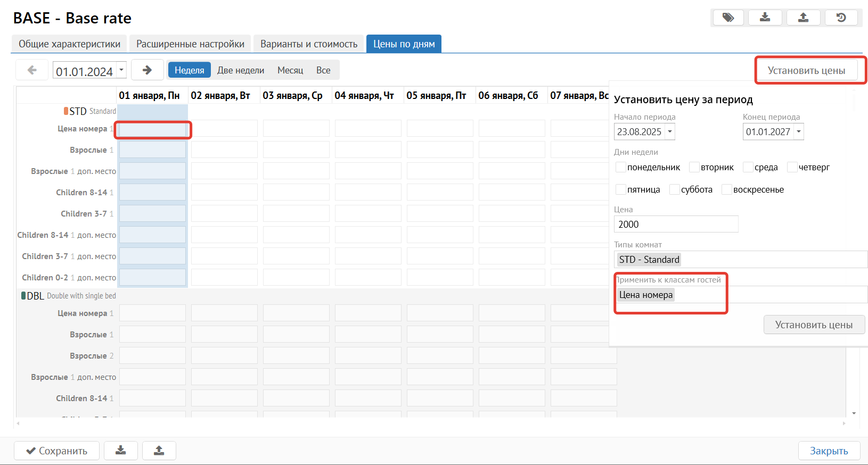The height and width of the screenshot is (465, 868).
Task: Click the horizontal scrollbar left arrow under the grid
Action: point(19,424)
